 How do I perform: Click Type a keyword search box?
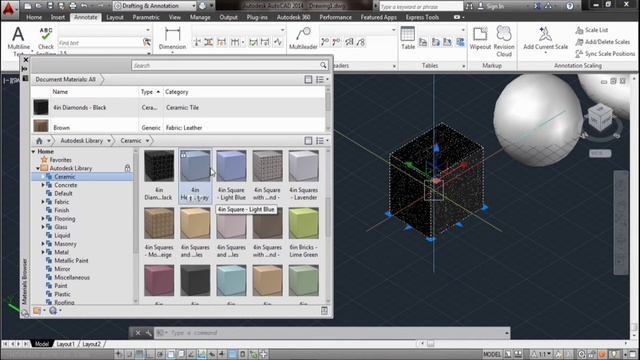[x=421, y=6]
